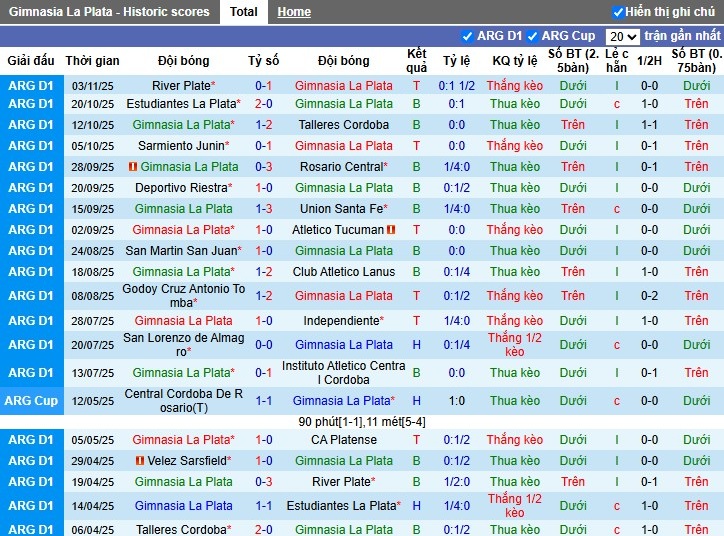The image size is (724, 536).
Task: Open Independiente team link
Action: (x=341, y=321)
